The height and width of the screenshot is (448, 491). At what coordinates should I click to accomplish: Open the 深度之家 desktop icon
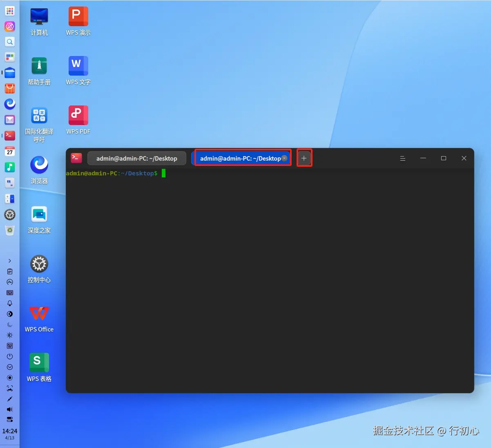point(39,220)
